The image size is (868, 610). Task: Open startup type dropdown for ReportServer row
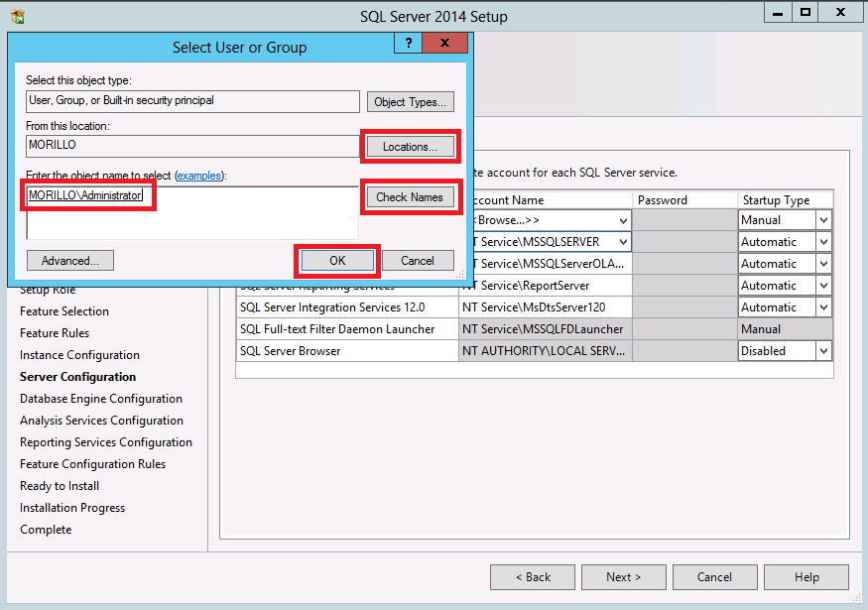[x=823, y=286]
